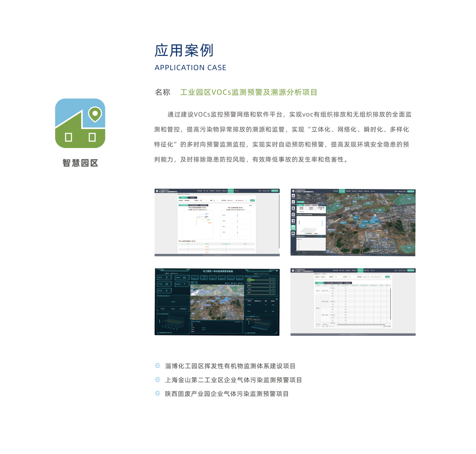Select the active green nav tab in the chart screenshot
Image resolution: width=476 pixels, height=454 pixels.
(x=230, y=191)
